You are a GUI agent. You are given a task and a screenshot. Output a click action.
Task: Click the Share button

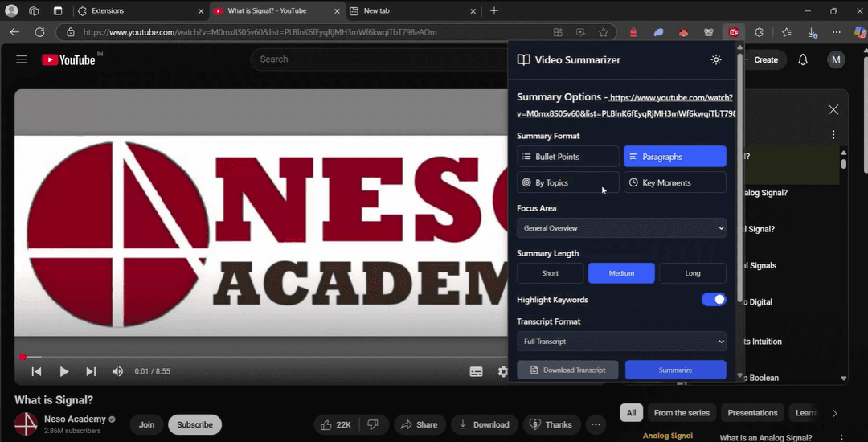coord(420,425)
